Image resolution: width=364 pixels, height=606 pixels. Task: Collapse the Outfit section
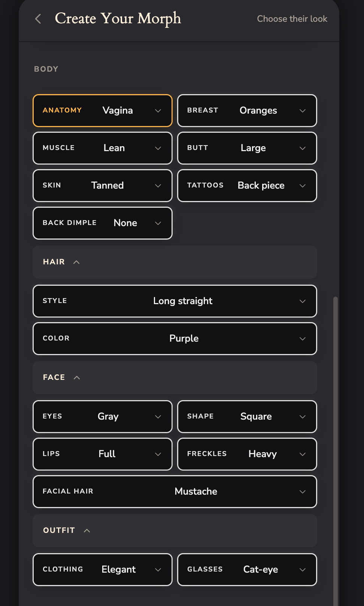click(x=175, y=530)
